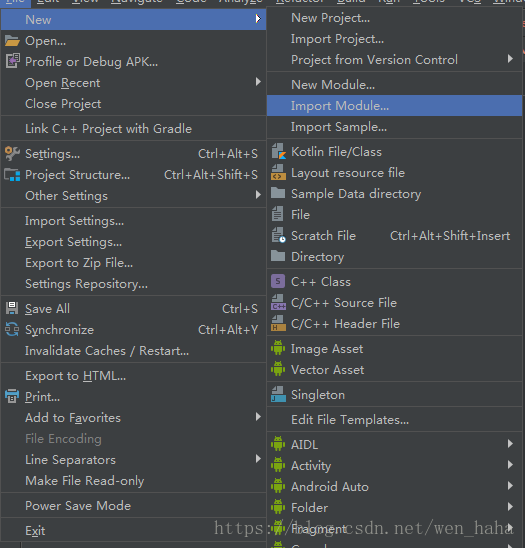525x548 pixels.
Task: Click the Synchronize refresh icon
Action: pos(12,330)
